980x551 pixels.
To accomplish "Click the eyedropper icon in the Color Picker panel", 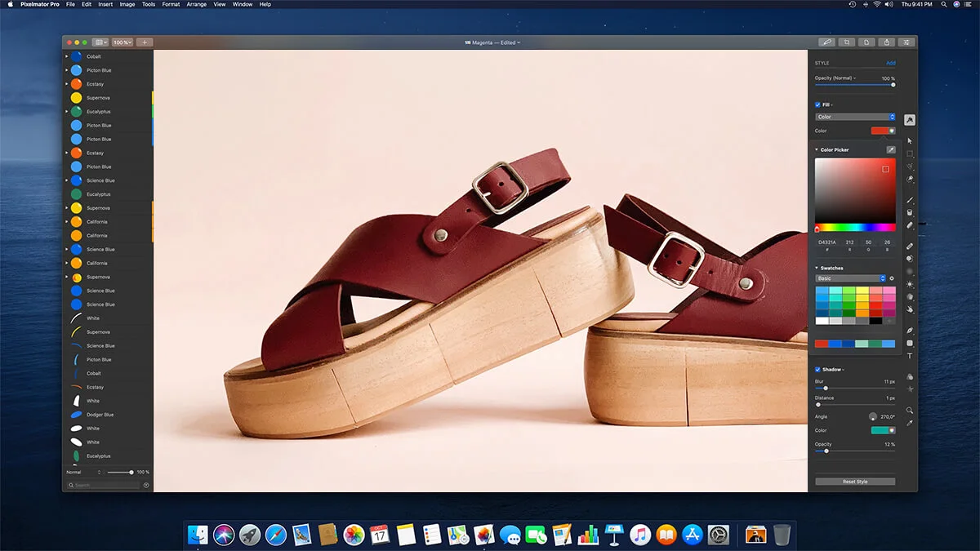I will (x=892, y=149).
